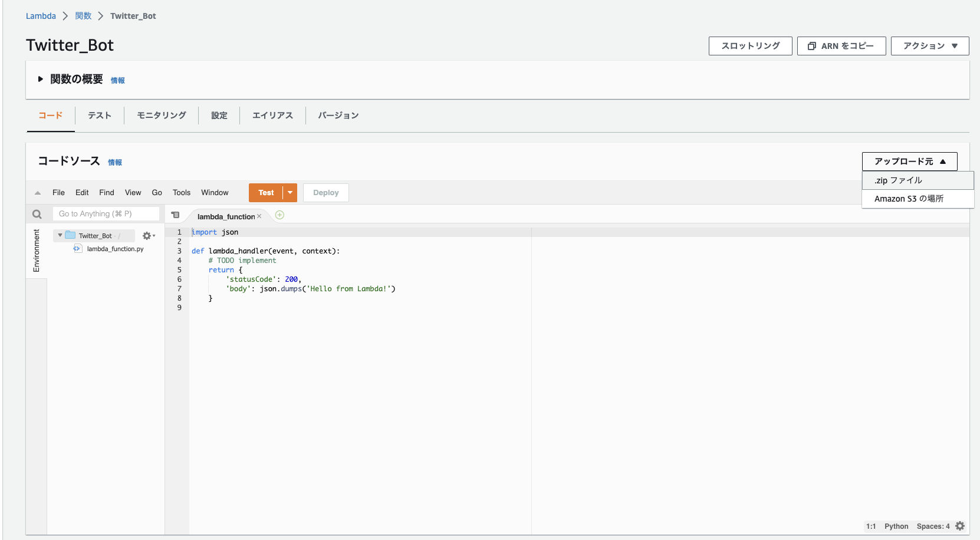Open the 設定 tab
This screenshot has width=980, height=540.
[x=219, y=116]
